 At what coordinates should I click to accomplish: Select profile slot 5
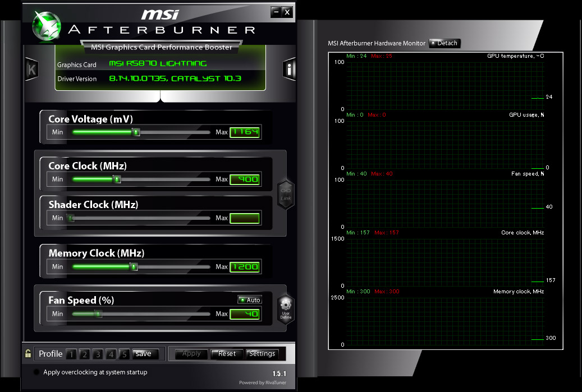pos(125,354)
